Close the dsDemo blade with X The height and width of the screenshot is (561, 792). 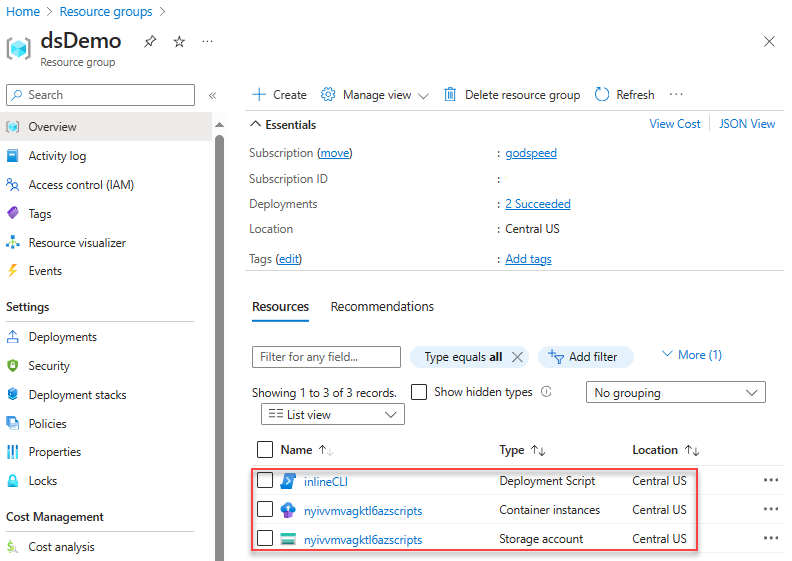pos(769,41)
